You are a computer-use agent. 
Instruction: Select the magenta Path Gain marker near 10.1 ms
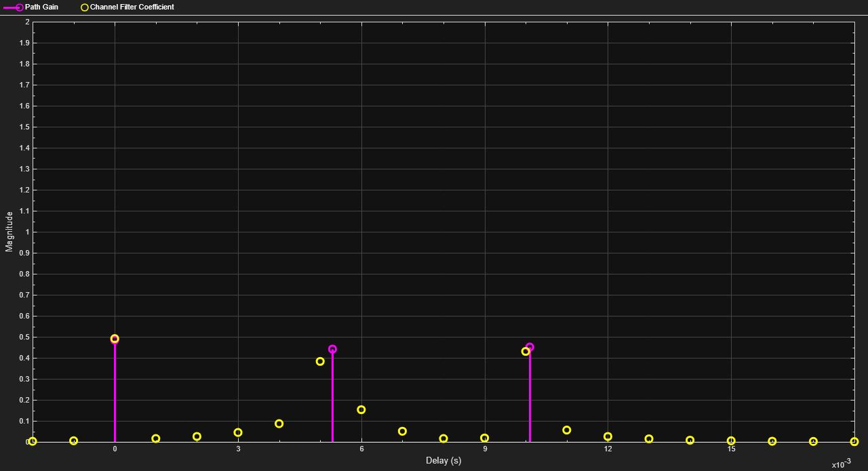[530, 347]
